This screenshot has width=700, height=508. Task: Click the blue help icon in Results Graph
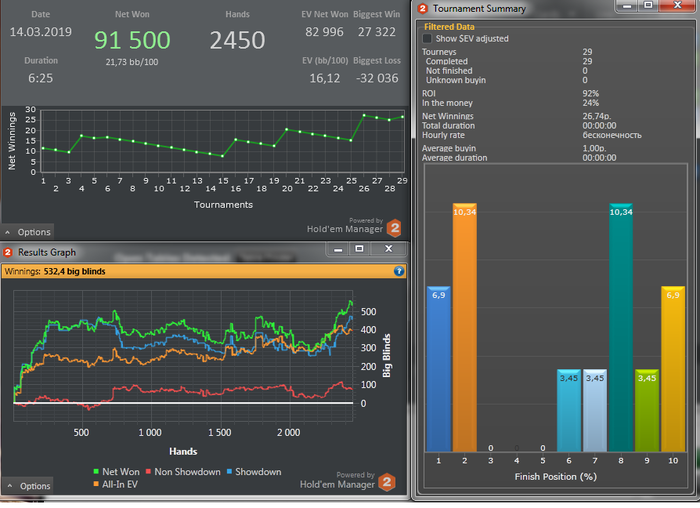pos(399,271)
